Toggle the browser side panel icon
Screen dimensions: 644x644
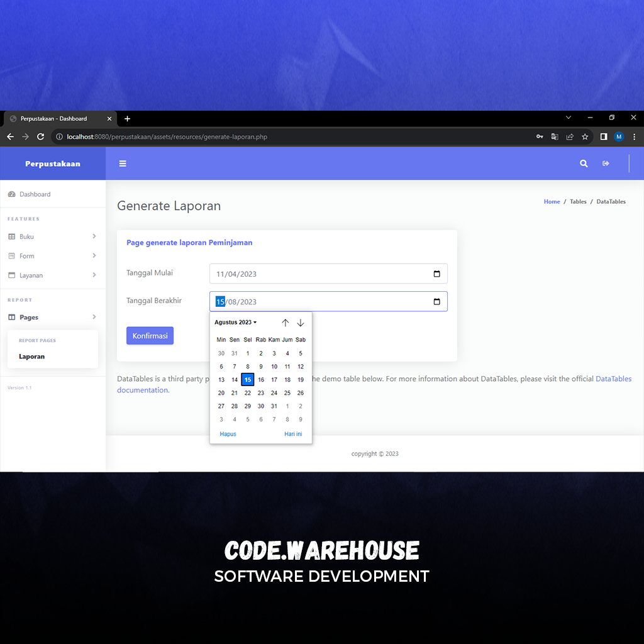(604, 136)
